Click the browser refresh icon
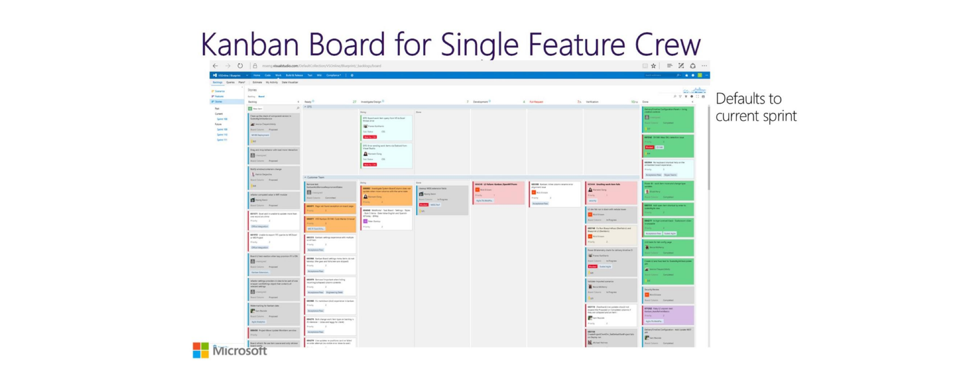 (x=240, y=66)
